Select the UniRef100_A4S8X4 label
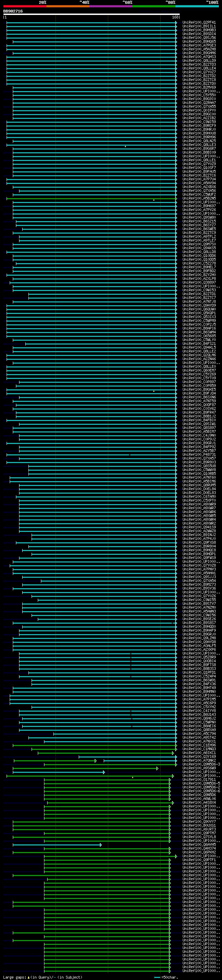The width and height of the screenshot is (222, 980). [199, 803]
